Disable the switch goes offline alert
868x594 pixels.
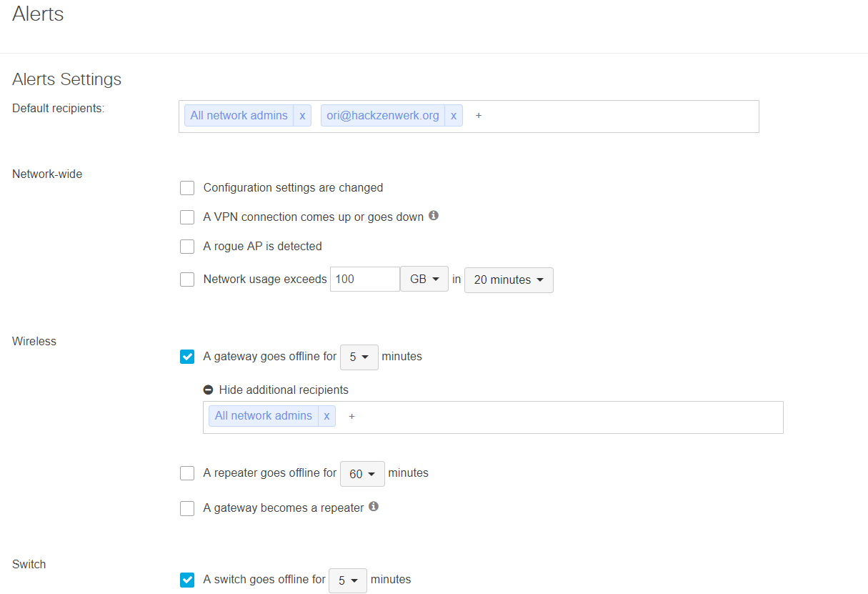187,580
